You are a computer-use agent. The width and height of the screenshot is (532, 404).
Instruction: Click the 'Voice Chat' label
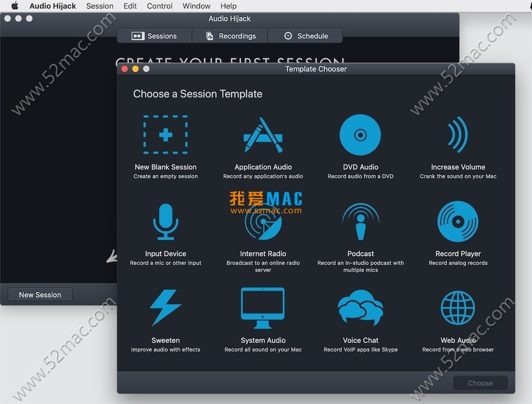361,340
